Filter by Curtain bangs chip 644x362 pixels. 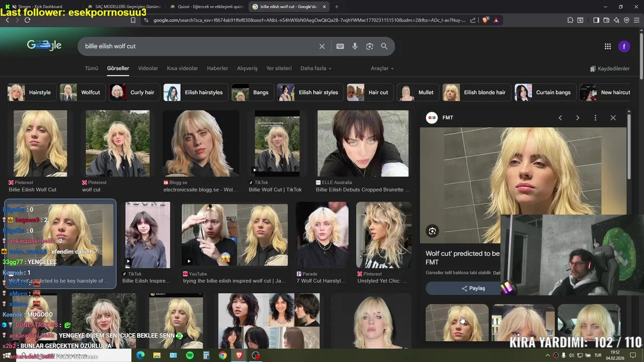pyautogui.click(x=545, y=93)
